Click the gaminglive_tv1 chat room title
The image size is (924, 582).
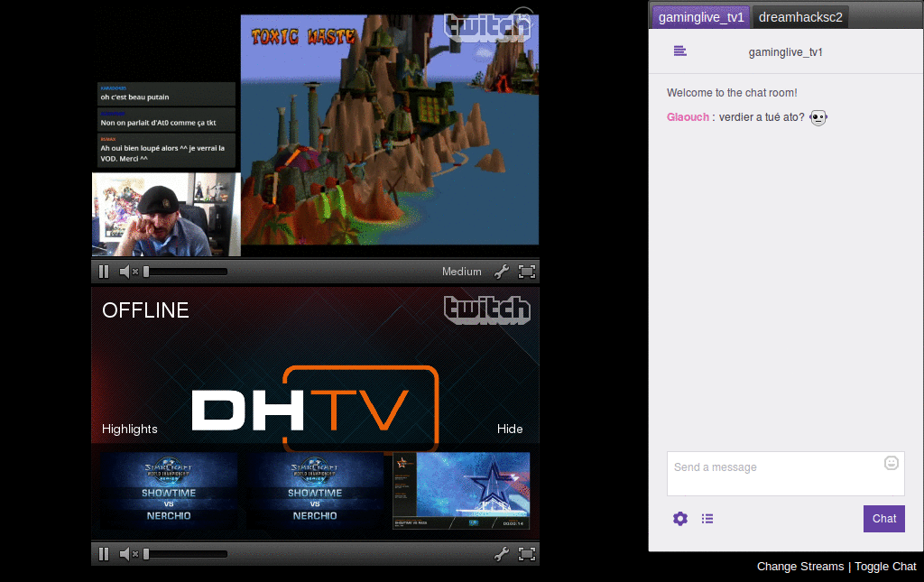(786, 51)
